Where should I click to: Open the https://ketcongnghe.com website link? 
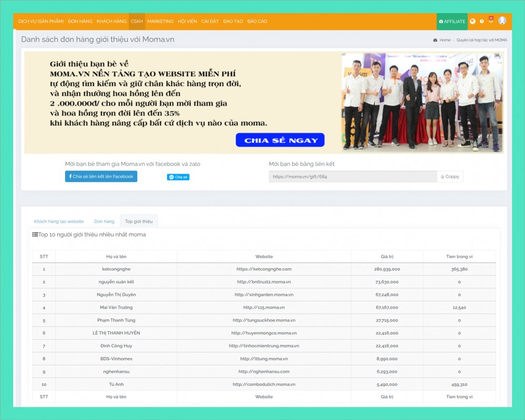click(264, 269)
